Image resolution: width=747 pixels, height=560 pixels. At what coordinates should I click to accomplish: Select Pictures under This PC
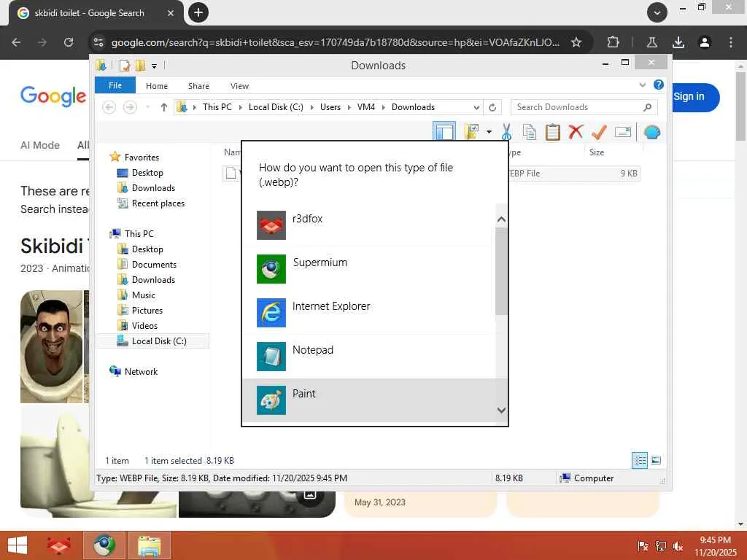pos(147,311)
